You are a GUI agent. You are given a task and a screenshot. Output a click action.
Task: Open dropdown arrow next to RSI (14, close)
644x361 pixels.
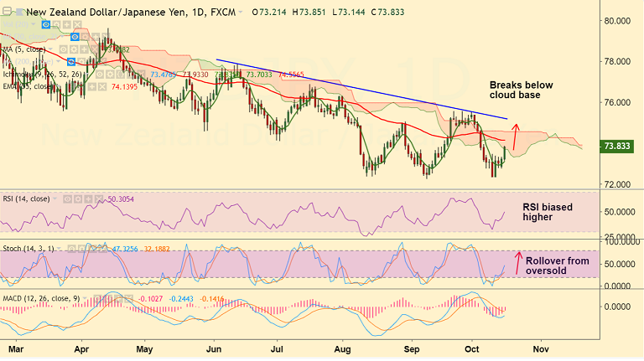pyautogui.click(x=55, y=199)
